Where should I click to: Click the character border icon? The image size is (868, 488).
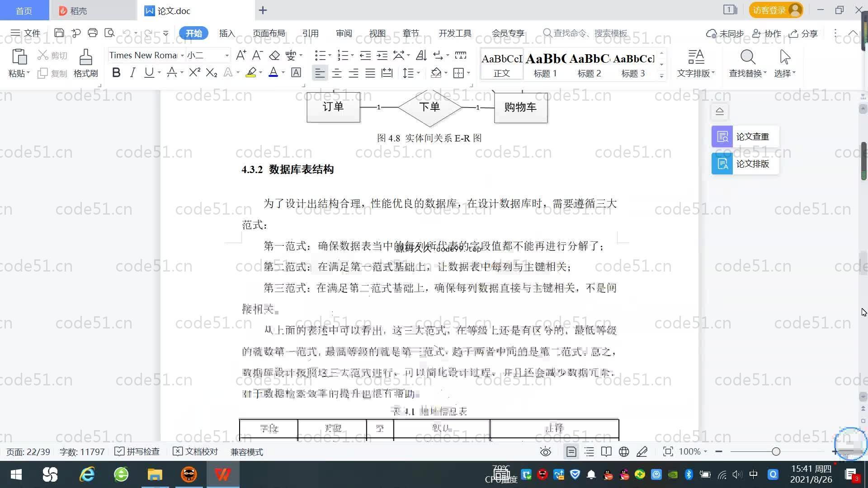tap(296, 73)
